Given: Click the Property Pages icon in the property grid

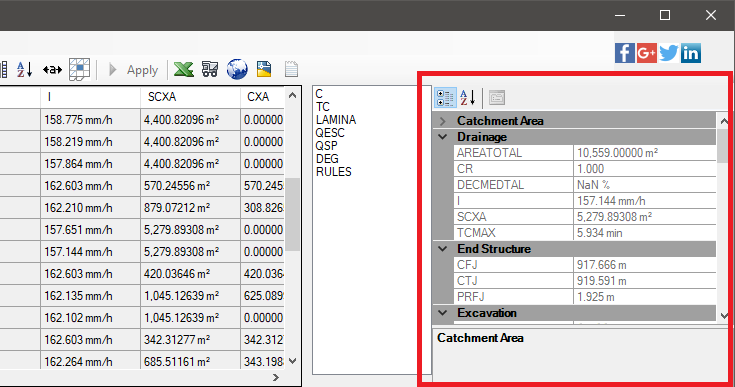Looking at the screenshot, I should point(497,97).
